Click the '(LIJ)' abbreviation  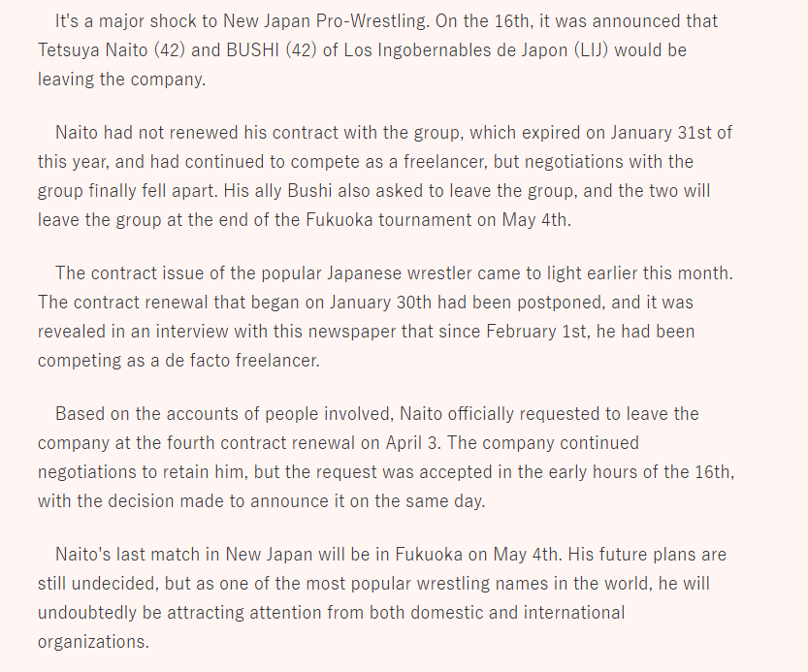coord(591,50)
